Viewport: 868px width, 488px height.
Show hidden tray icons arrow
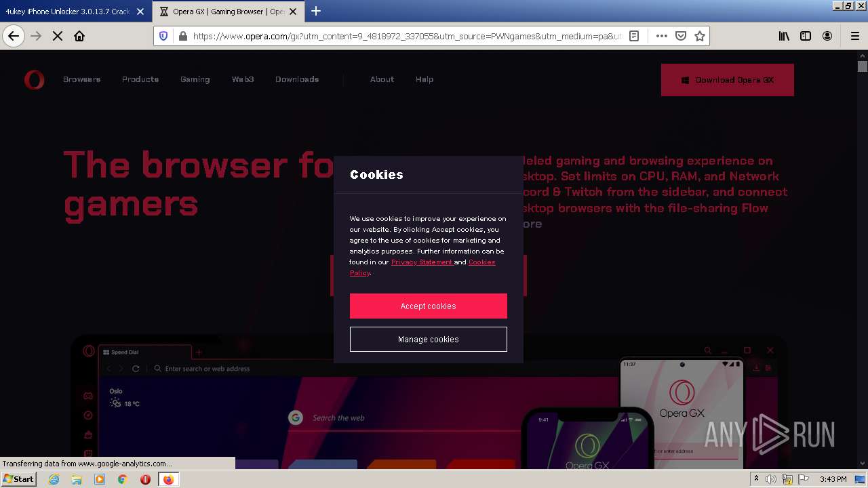756,479
